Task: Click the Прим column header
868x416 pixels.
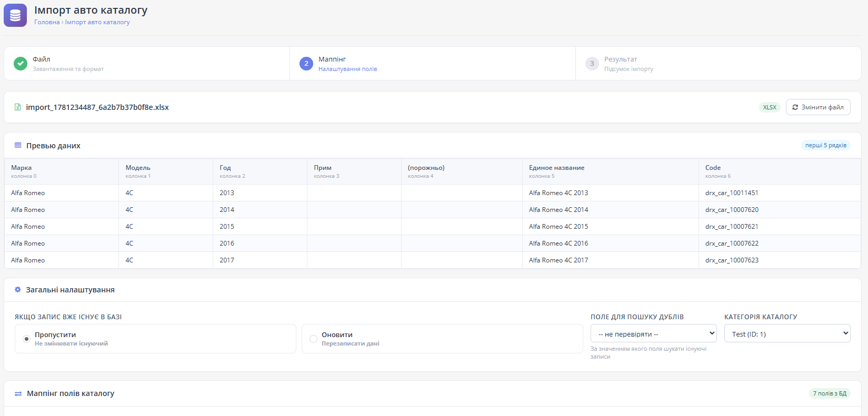Action: (354, 171)
